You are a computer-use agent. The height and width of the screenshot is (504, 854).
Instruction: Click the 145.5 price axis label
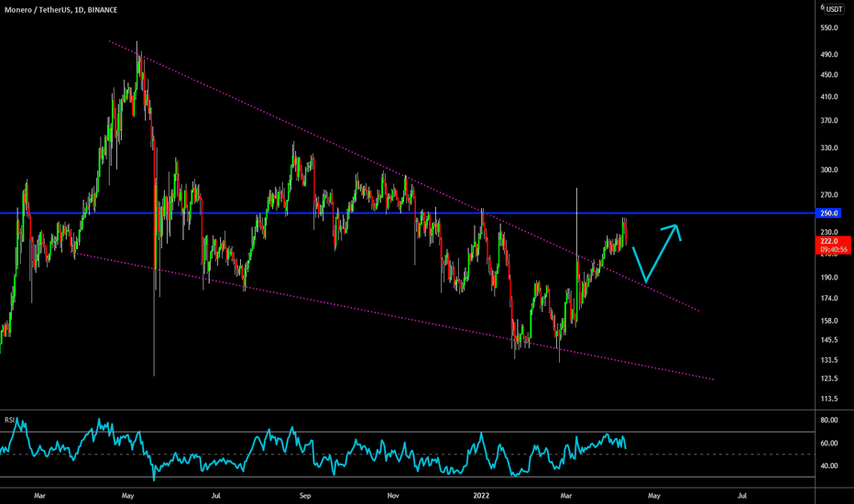(x=829, y=340)
